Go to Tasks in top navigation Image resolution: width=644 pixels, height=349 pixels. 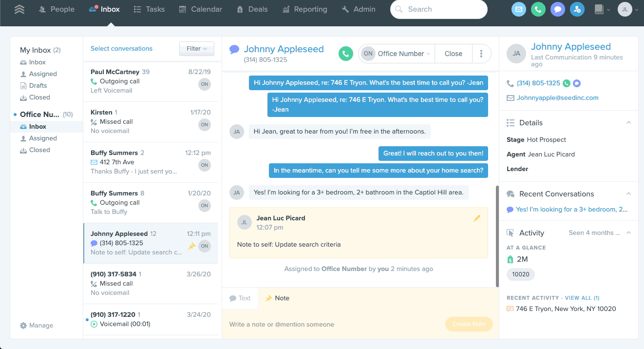(x=149, y=9)
